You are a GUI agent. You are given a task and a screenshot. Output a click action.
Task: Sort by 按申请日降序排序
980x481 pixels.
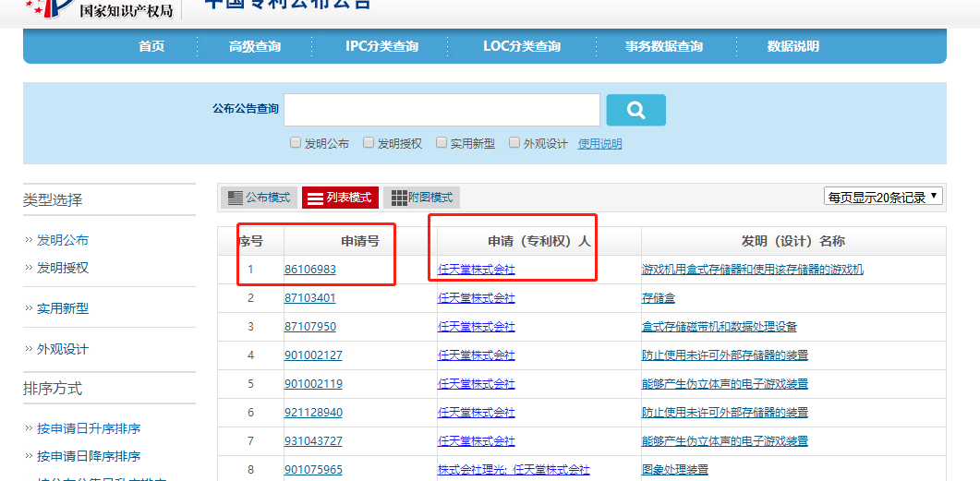pyautogui.click(x=89, y=456)
